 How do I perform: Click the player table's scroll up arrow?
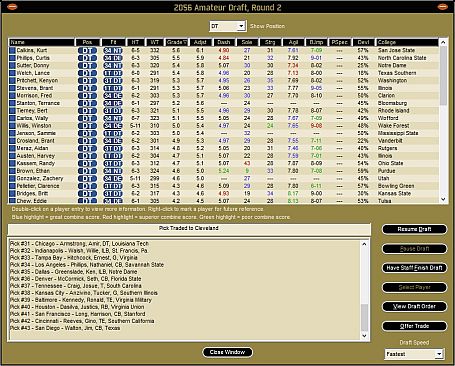pos(443,43)
